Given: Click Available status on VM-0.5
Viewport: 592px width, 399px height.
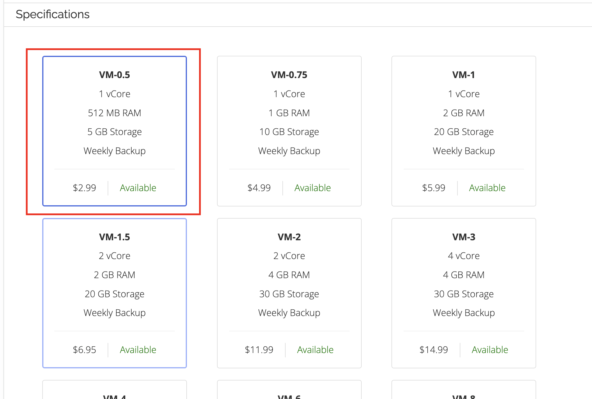Looking at the screenshot, I should click(138, 188).
